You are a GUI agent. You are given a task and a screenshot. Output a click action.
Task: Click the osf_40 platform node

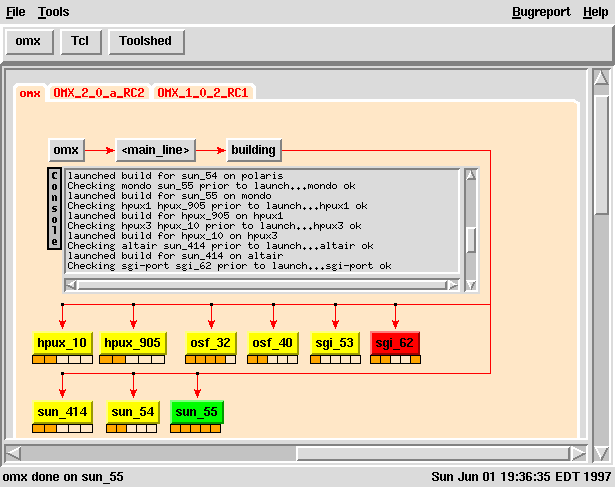coord(274,343)
